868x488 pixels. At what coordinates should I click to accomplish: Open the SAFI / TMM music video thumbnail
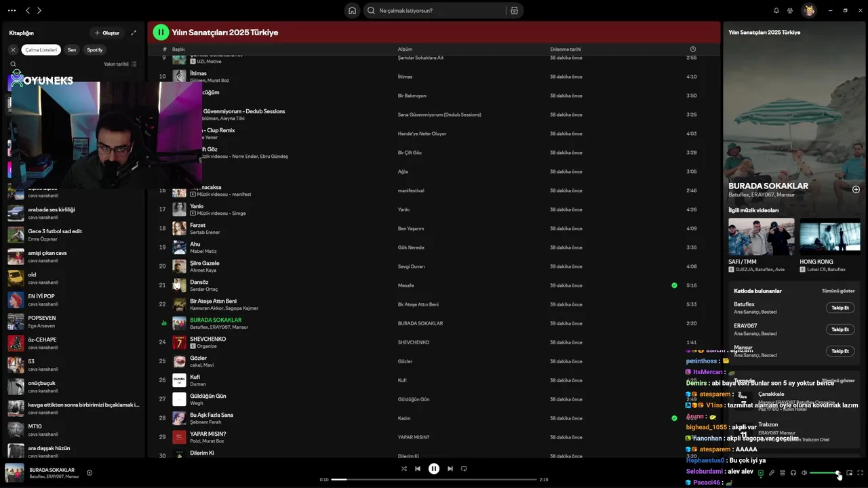(x=761, y=237)
